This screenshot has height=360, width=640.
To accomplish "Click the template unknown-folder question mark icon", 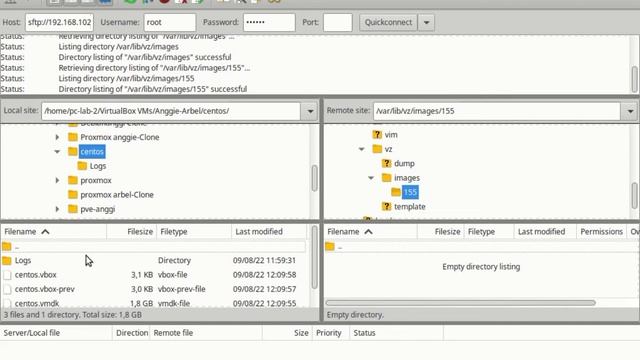I will [386, 206].
